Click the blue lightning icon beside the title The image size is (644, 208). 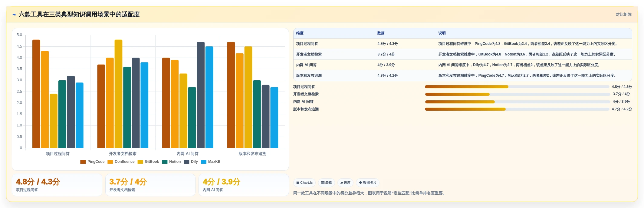point(14,15)
